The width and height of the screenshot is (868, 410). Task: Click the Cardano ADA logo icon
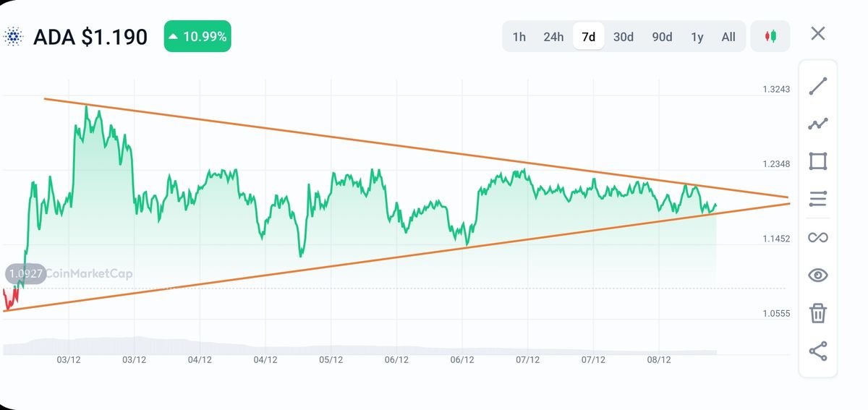13,37
